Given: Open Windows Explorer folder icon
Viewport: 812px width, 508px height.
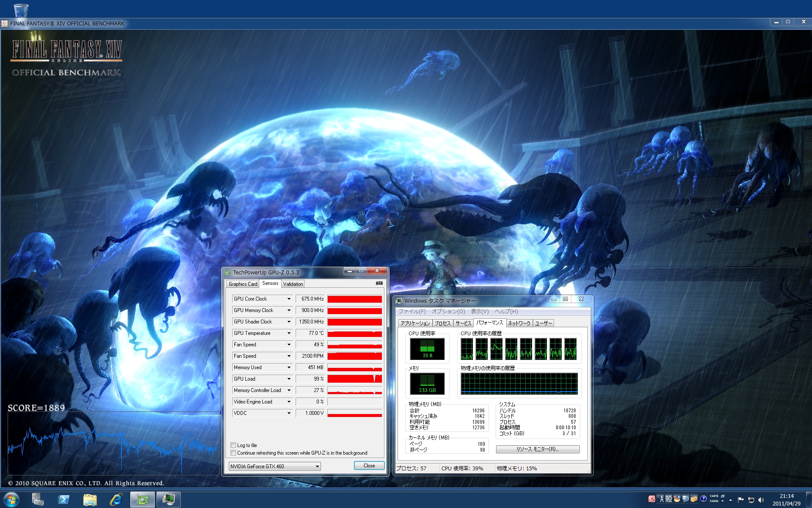Looking at the screenshot, I should tap(90, 500).
